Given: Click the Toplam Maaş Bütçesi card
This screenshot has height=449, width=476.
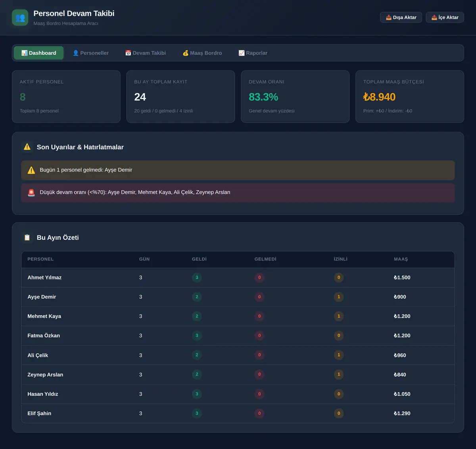Looking at the screenshot, I should [x=410, y=96].
